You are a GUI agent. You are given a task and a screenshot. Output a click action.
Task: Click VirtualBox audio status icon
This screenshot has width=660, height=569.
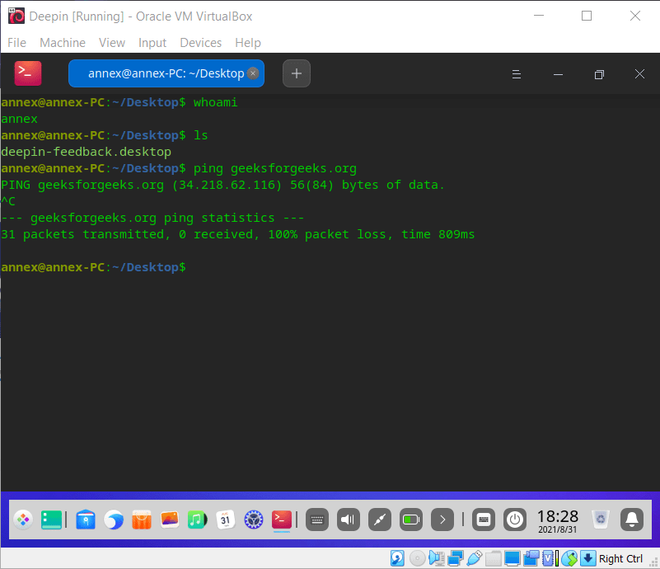click(x=436, y=558)
